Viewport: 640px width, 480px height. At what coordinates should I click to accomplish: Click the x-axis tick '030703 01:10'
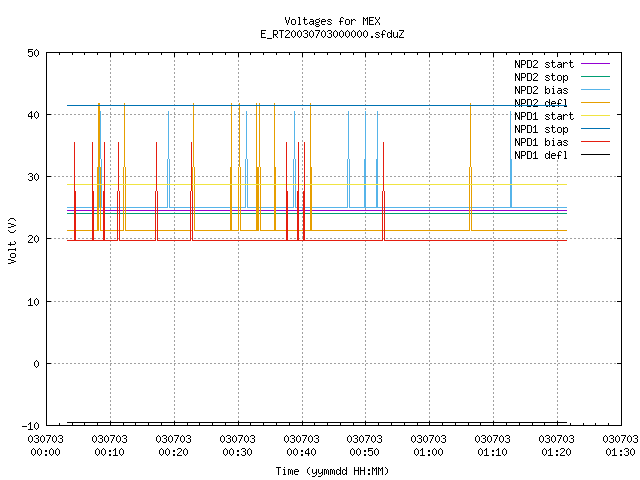[x=493, y=446]
